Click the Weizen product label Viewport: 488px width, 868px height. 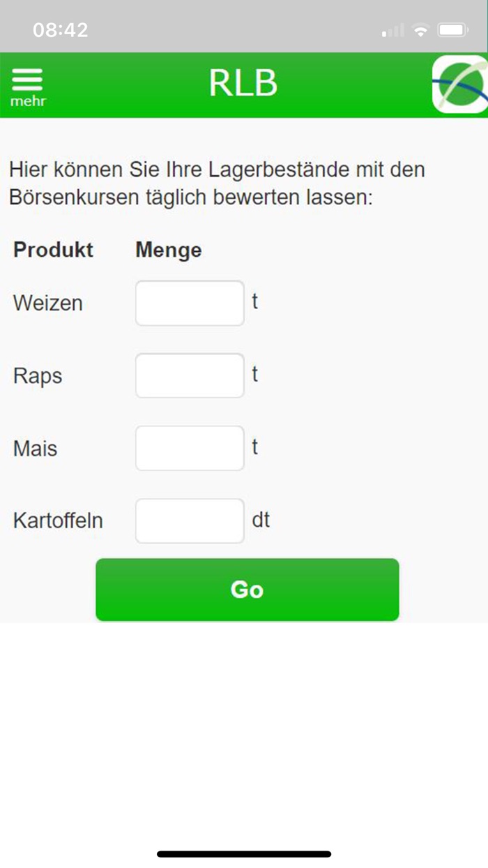pyautogui.click(x=47, y=304)
